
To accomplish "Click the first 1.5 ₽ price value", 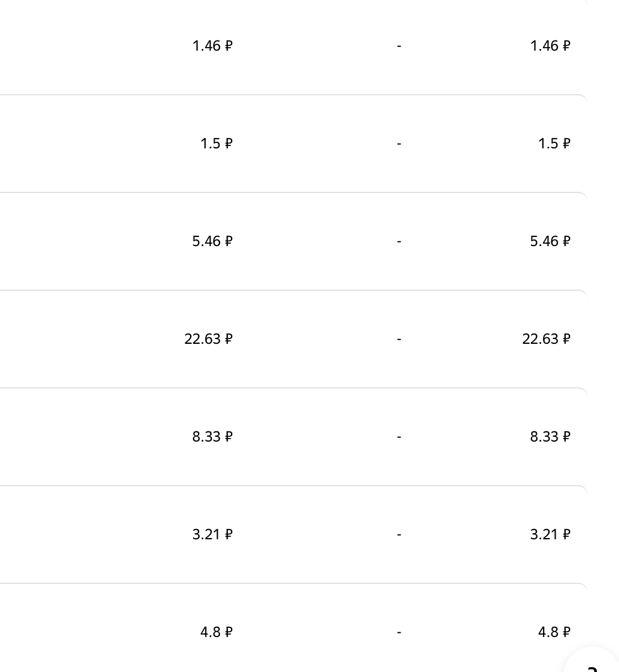I will click(216, 144).
